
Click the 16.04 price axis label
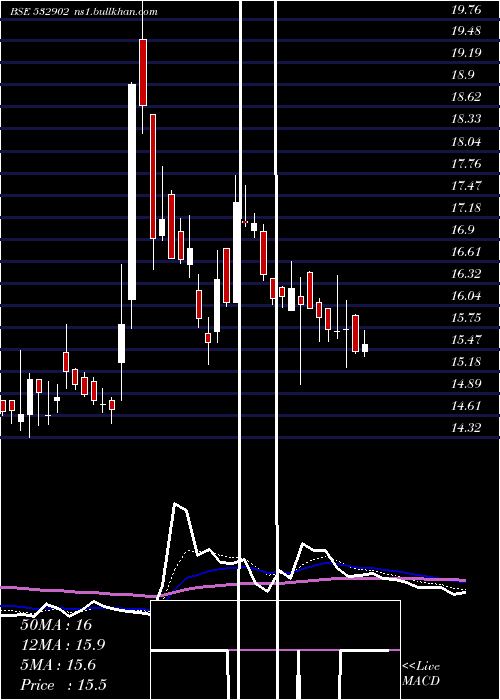click(x=466, y=296)
